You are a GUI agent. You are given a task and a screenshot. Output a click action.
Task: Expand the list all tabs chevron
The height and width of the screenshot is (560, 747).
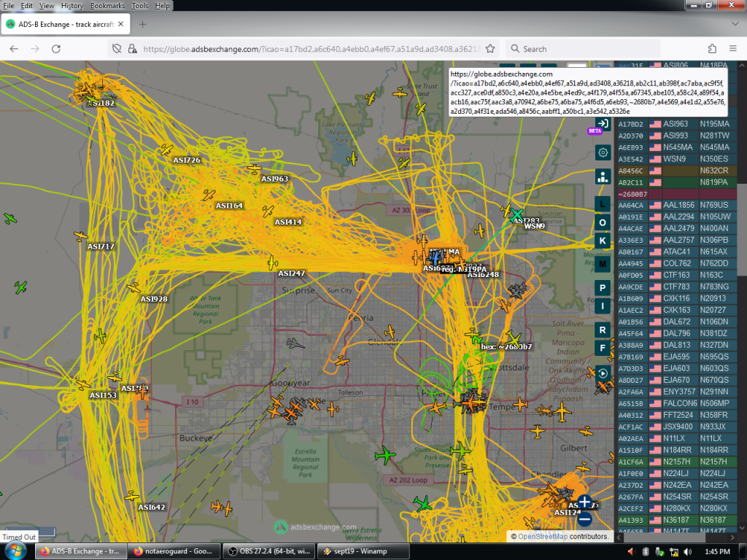[735, 24]
